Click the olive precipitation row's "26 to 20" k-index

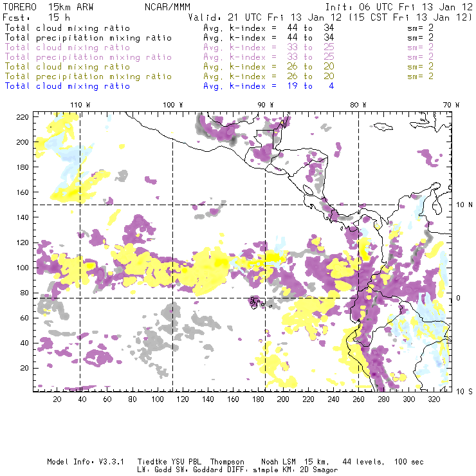point(311,76)
